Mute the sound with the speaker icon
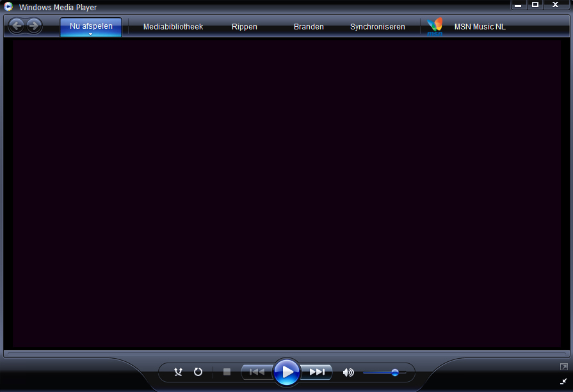The height and width of the screenshot is (392, 573). [348, 372]
